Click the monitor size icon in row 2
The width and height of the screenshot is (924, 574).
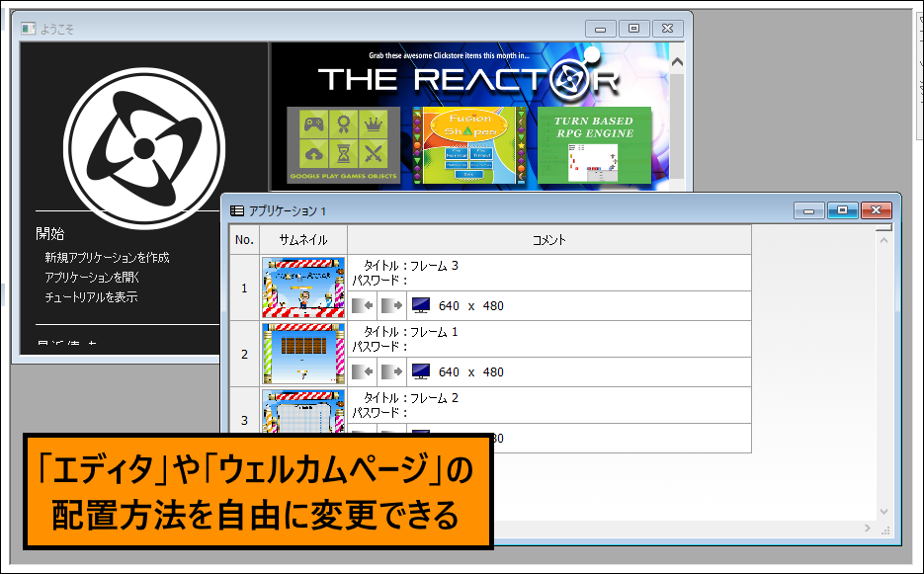click(x=421, y=371)
